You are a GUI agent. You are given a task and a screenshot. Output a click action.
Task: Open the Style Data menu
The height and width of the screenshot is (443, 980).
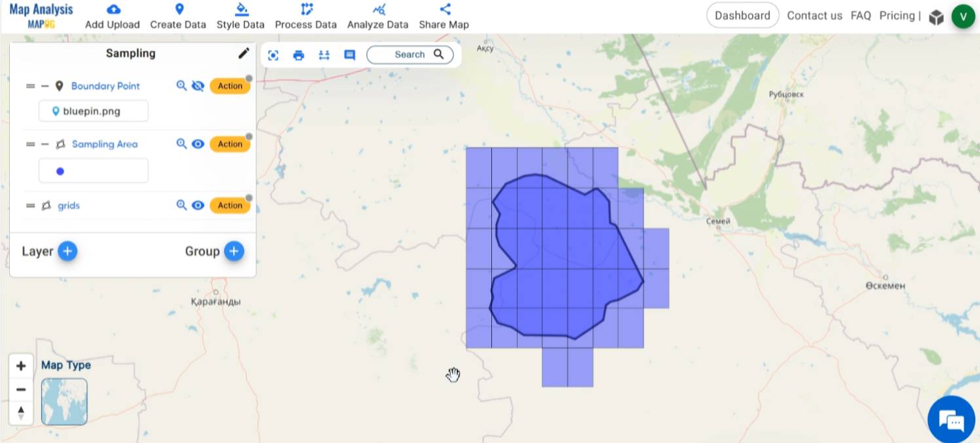[240, 16]
